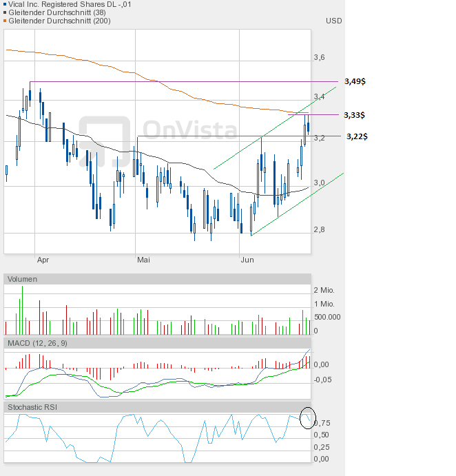Click the 3,49$ resistance price label
The image size is (456, 476).
(355, 81)
